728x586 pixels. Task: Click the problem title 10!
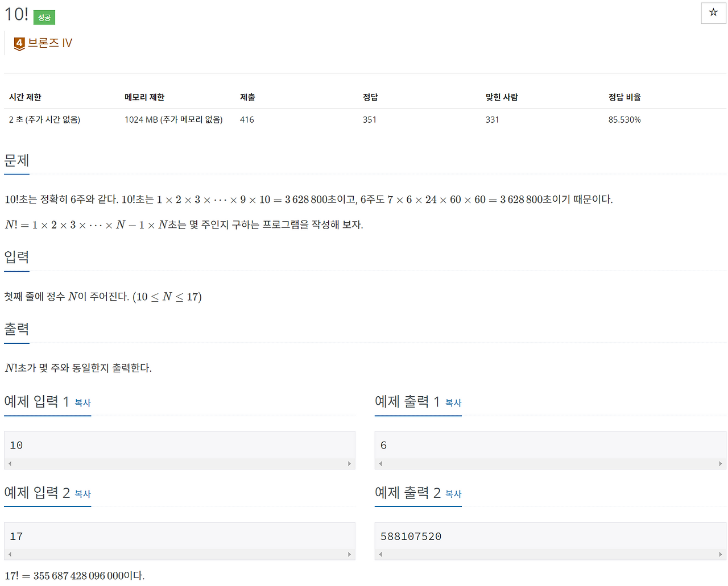15,15
